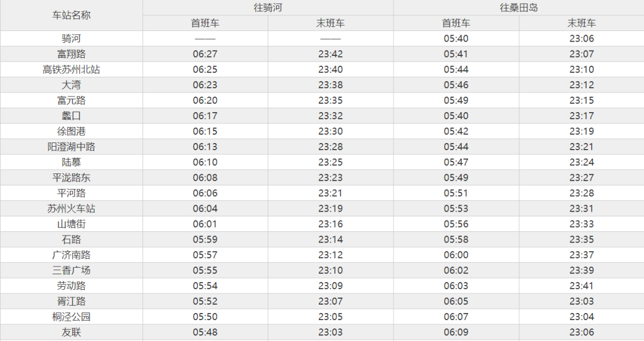This screenshot has height=341, width=644.
Task: Select the 骑河 station name cell
Action: 71,39
